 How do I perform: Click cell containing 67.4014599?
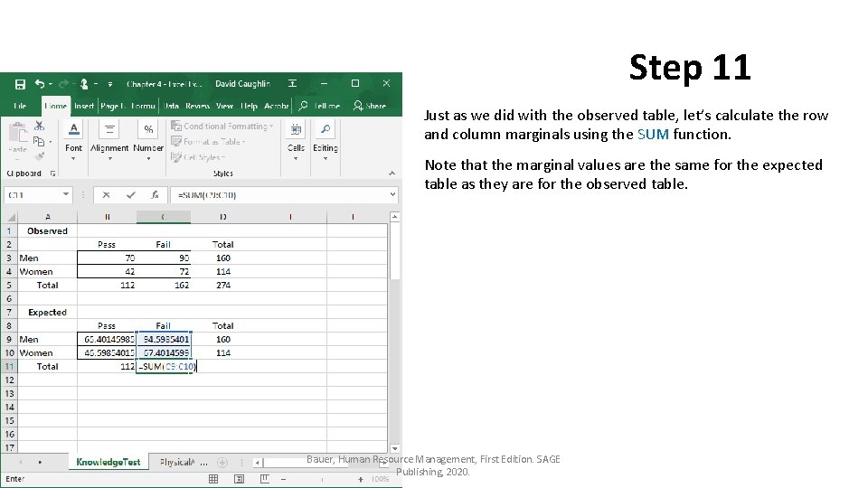tap(164, 353)
